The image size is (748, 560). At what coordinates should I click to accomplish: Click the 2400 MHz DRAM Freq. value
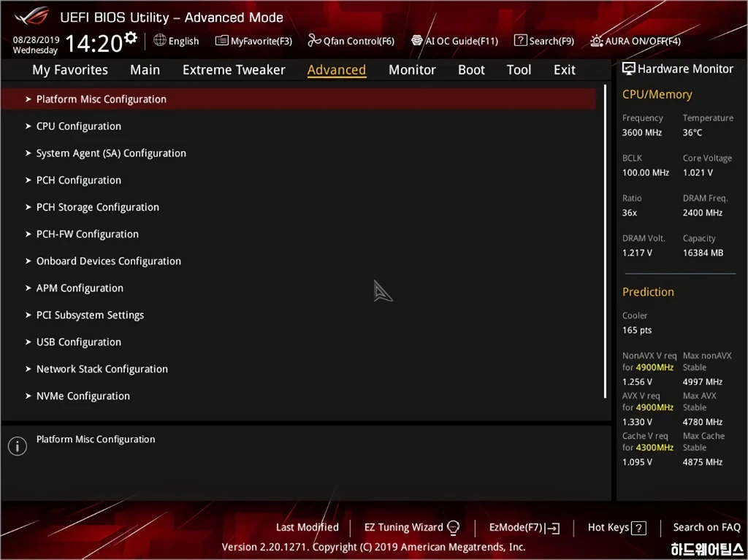(x=702, y=212)
